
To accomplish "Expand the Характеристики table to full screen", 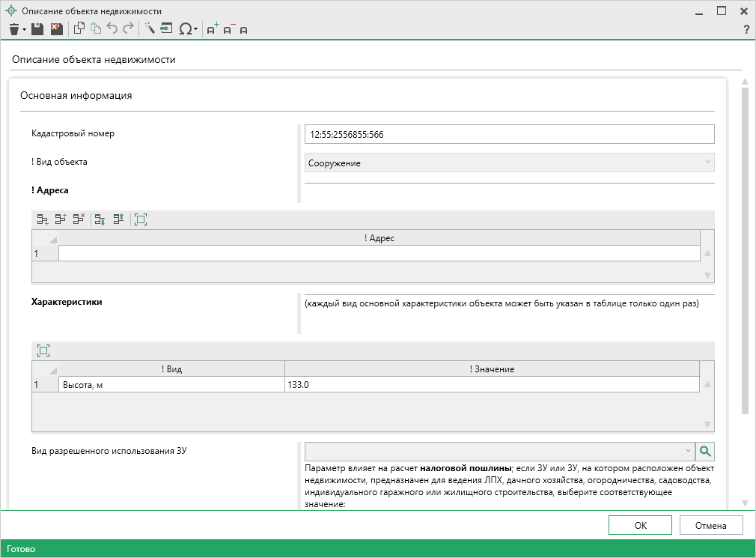I will click(43, 351).
